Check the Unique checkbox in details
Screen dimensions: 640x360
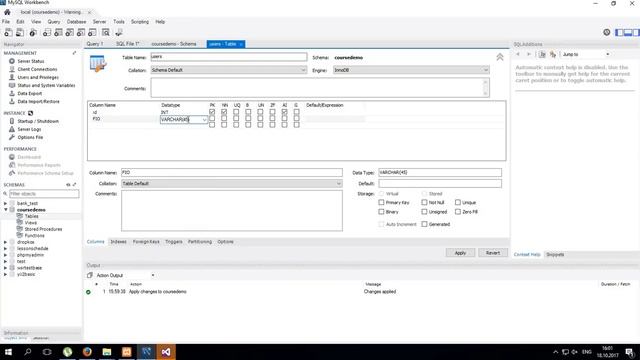click(458, 202)
